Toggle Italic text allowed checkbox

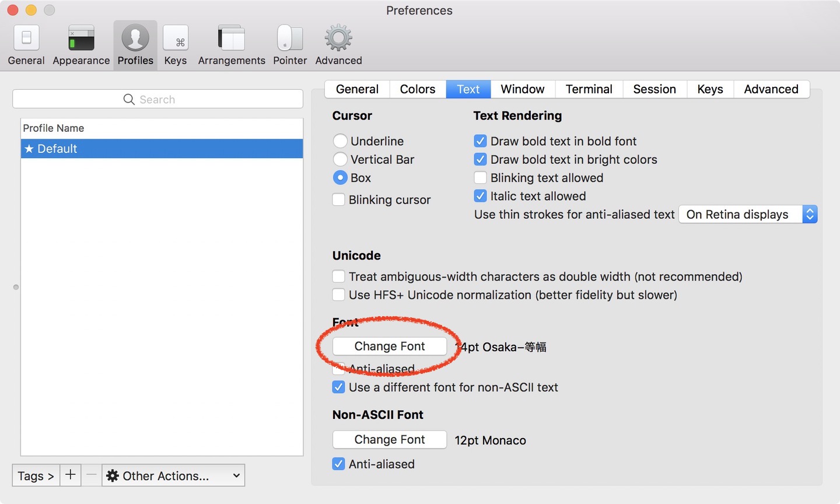coord(480,196)
